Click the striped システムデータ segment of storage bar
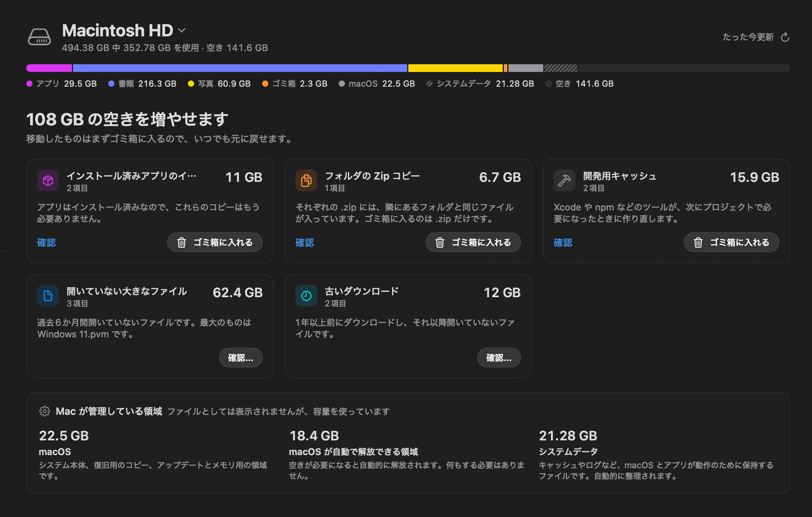The width and height of the screenshot is (812, 517). pos(561,68)
